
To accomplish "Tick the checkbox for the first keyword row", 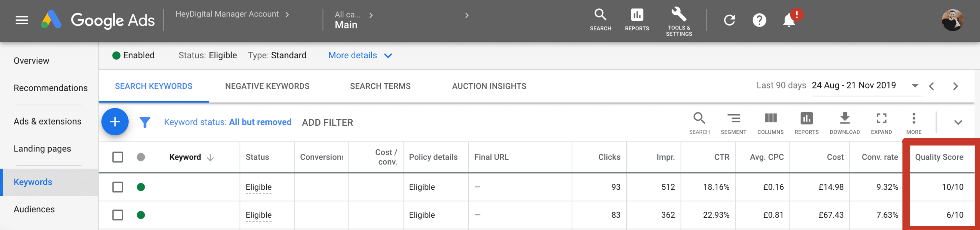I will [118, 187].
